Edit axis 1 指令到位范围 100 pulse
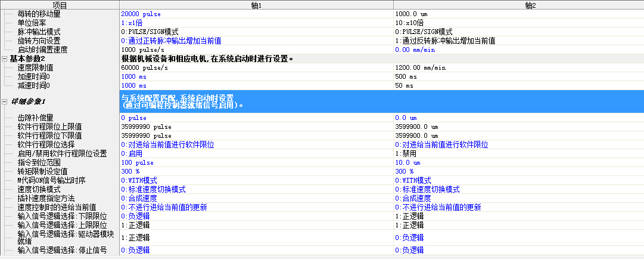 click(x=256, y=162)
